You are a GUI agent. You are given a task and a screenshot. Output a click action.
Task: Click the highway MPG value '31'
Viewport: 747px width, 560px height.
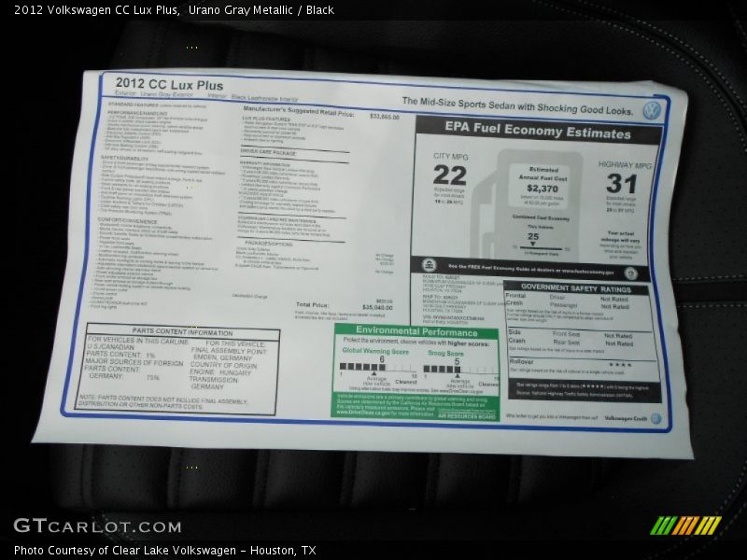point(621,184)
